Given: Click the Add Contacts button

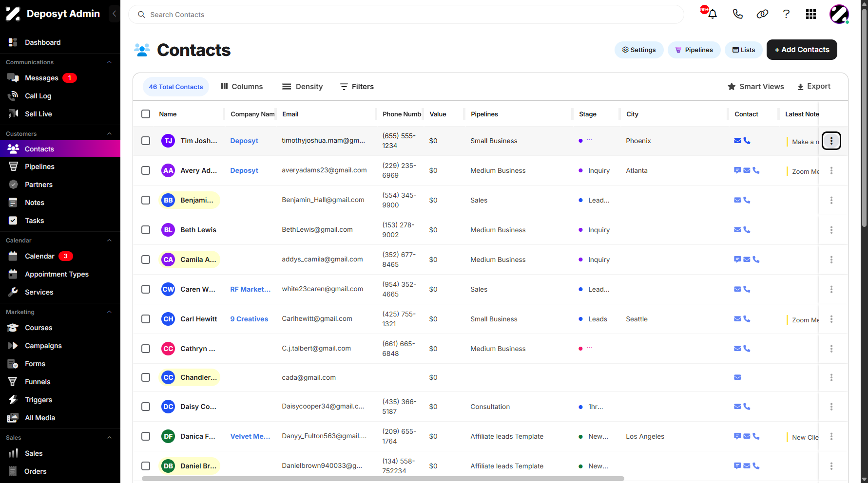Looking at the screenshot, I should click(802, 50).
